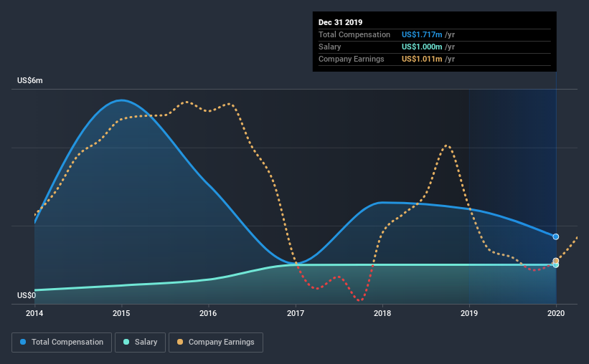589x364 pixels.
Task: Click the orange Company Earnings legend dot
Action: click(x=180, y=342)
